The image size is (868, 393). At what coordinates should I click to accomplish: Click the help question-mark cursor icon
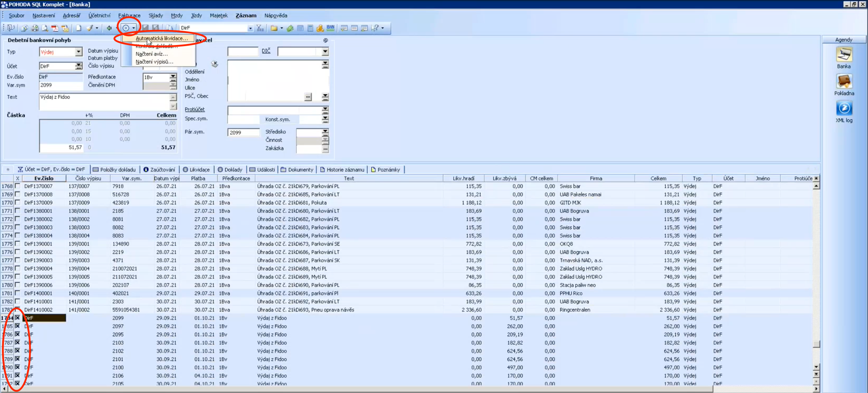tap(375, 28)
